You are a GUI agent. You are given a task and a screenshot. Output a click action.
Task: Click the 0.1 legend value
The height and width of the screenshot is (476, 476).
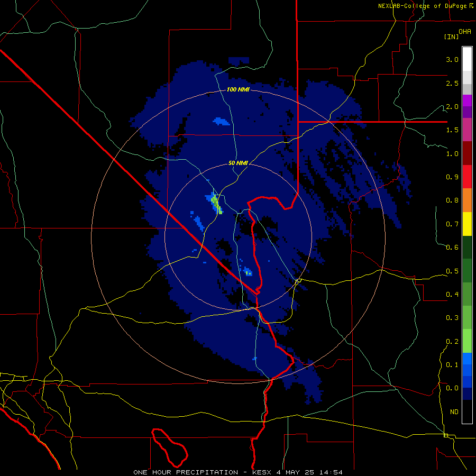click(x=452, y=364)
